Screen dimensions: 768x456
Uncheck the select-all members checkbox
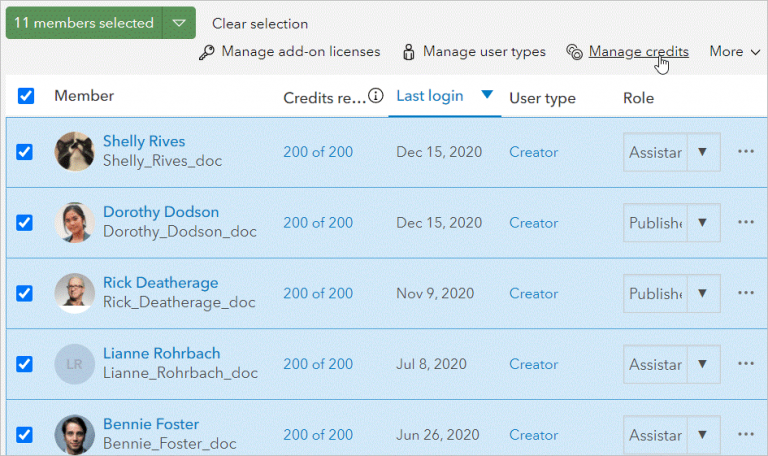click(x=26, y=96)
